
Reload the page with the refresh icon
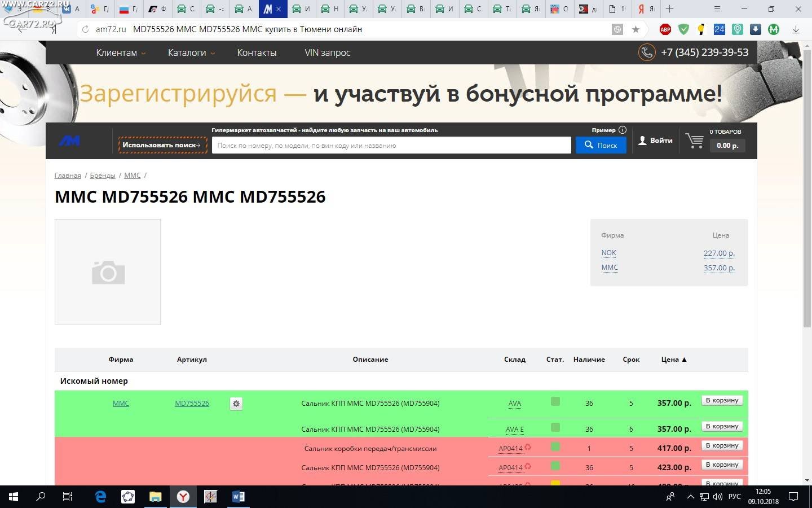click(x=85, y=29)
